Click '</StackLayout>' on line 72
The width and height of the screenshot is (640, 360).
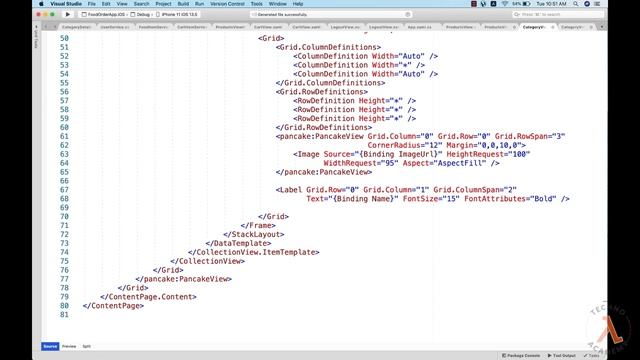point(253,234)
